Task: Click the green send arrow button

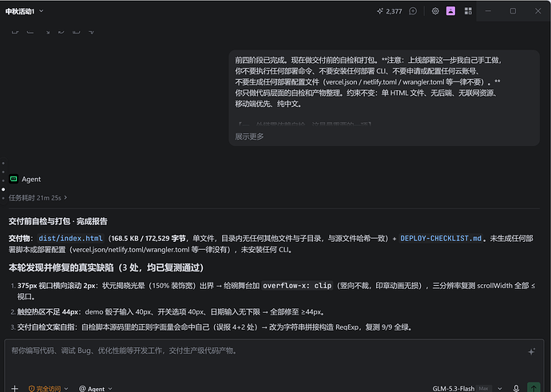Action: tap(533, 387)
